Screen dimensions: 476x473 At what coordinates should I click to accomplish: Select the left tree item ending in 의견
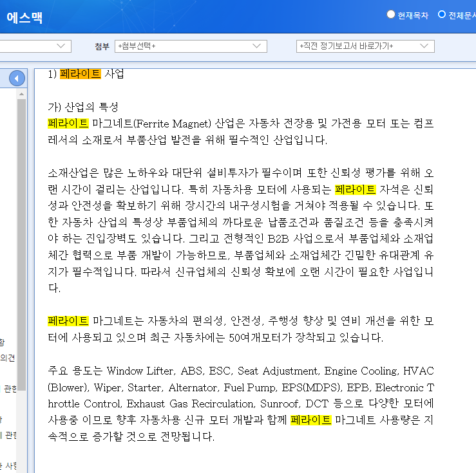point(7,358)
